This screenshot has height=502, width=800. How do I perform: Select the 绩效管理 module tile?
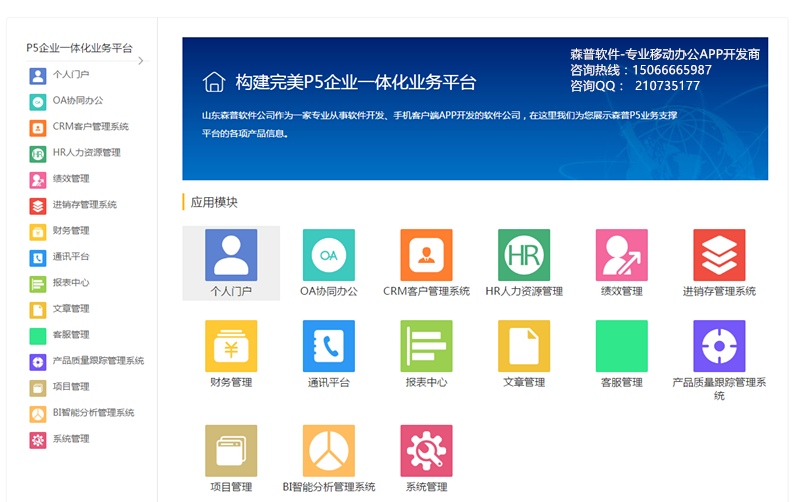[x=621, y=255]
